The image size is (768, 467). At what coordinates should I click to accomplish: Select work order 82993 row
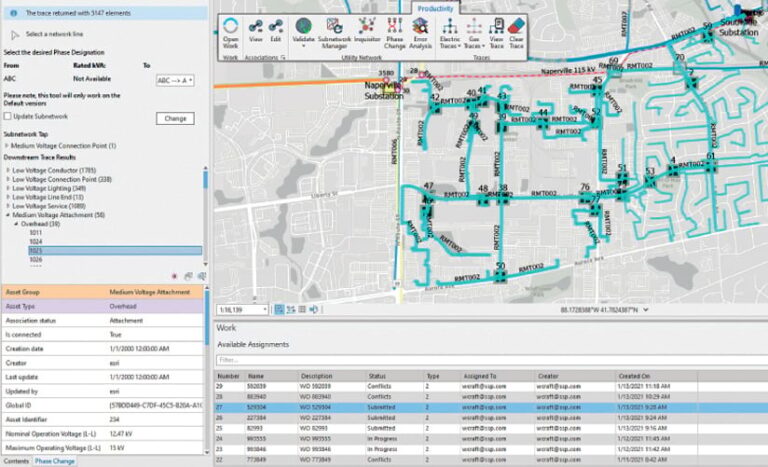pyautogui.click(x=492, y=428)
